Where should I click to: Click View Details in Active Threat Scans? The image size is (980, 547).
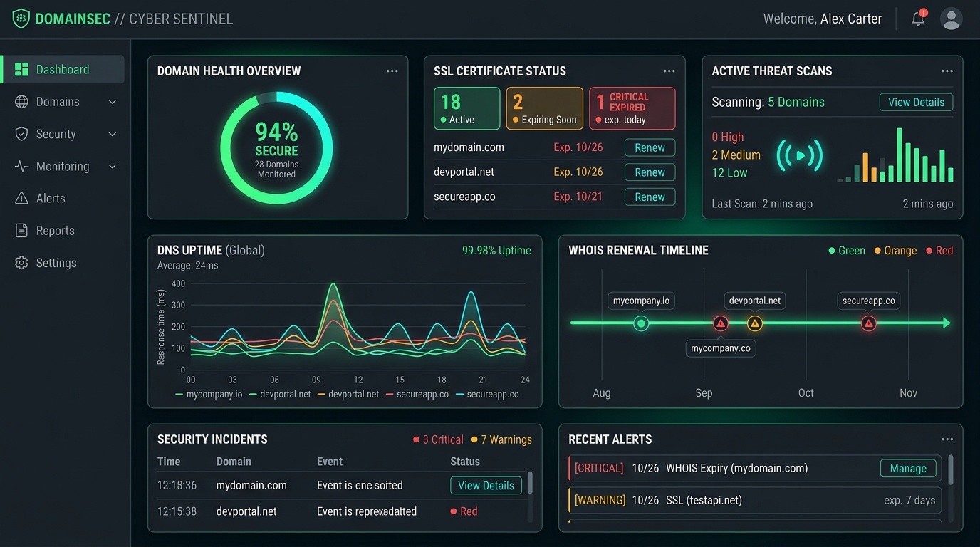[916, 102]
